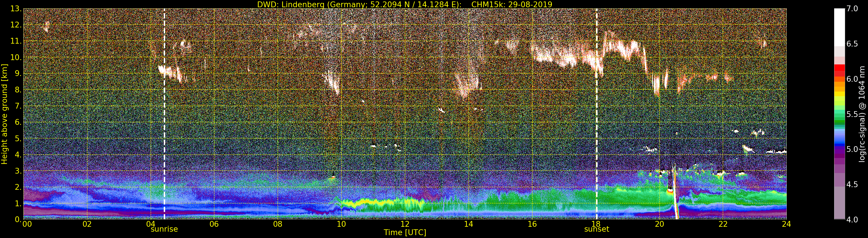The image size is (868, 238).
Task: Click the dashed sunset marker line
Action: coord(596,114)
